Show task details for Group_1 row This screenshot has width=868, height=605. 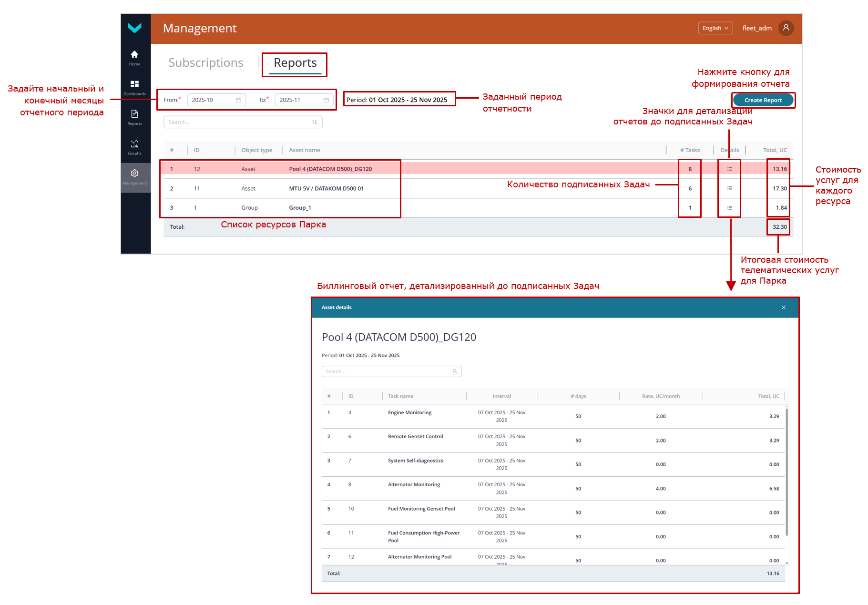coord(729,208)
